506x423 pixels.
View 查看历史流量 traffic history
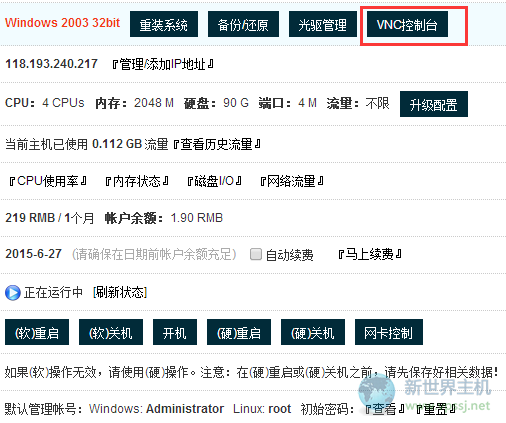pyautogui.click(x=217, y=144)
